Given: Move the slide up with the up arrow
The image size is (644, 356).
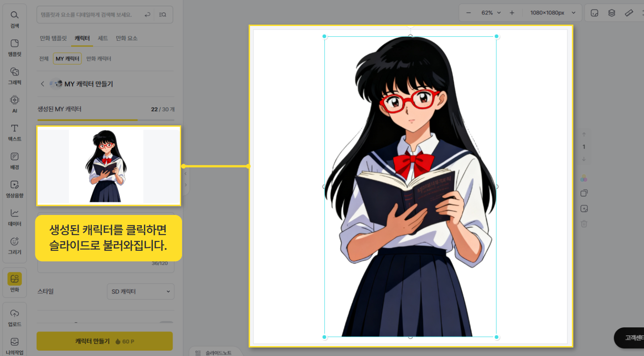Looking at the screenshot, I should [584, 134].
